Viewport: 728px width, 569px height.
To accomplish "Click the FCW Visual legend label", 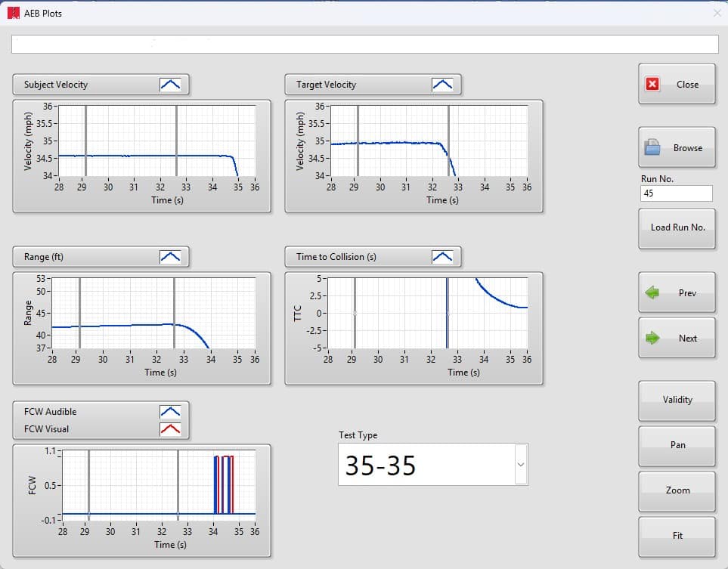I will tap(46, 429).
